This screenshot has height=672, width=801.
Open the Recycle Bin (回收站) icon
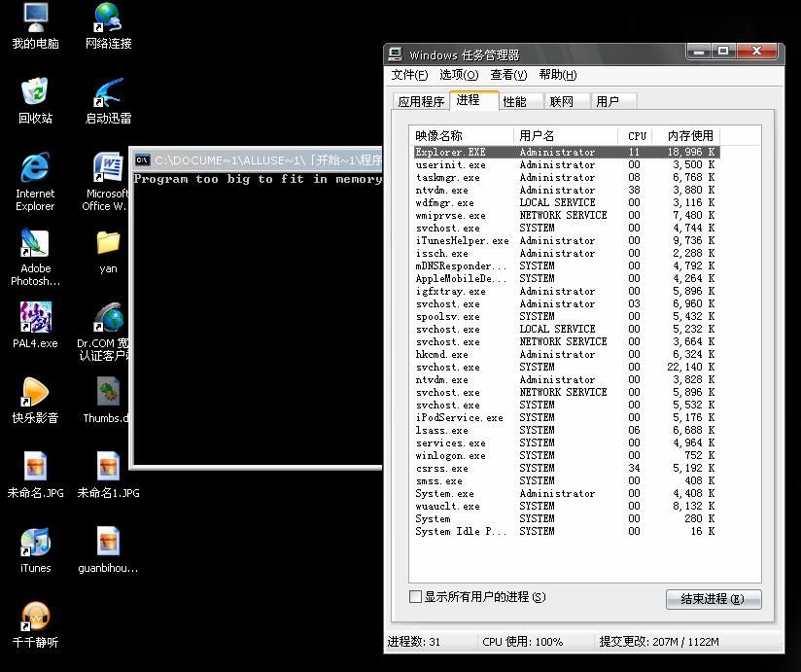pyautogui.click(x=35, y=93)
